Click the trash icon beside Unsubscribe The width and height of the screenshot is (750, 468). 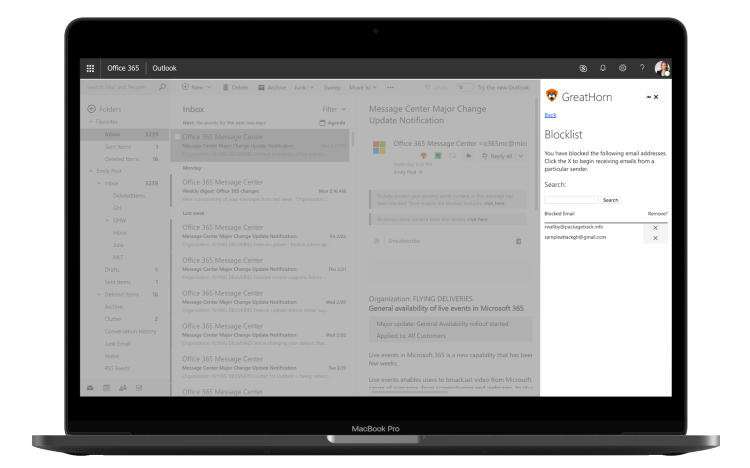click(x=518, y=241)
